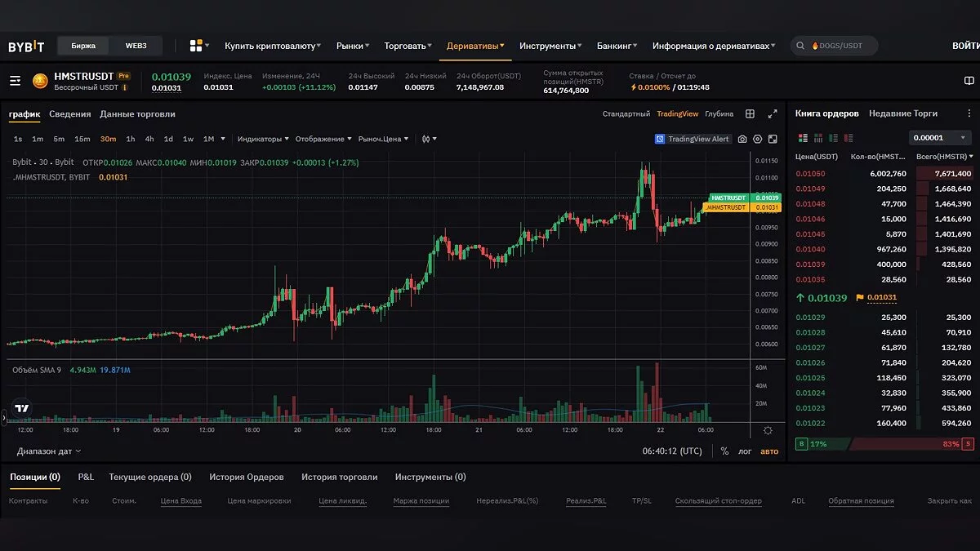
Task: Select the 1h timeframe
Action: (131, 139)
